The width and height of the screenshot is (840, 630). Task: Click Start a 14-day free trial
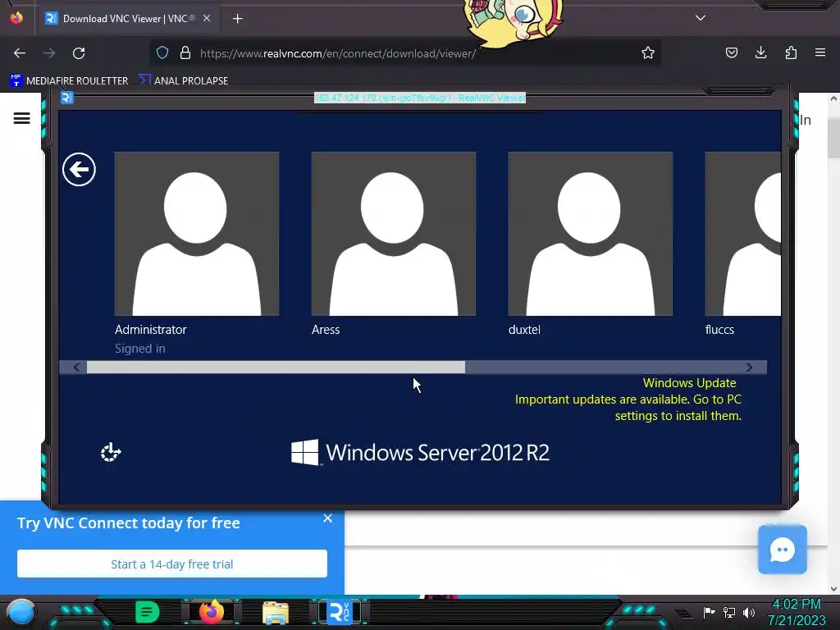click(172, 564)
